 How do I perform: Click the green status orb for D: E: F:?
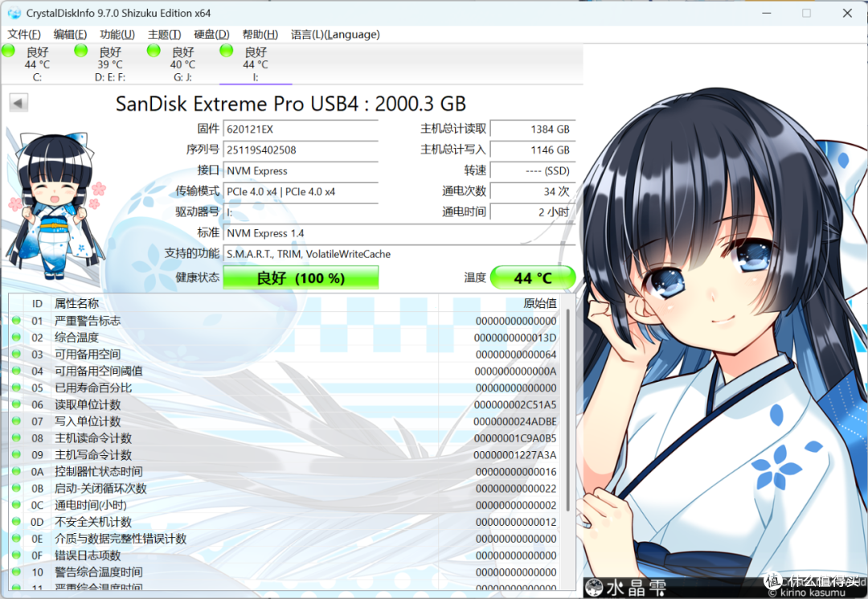pos(81,51)
